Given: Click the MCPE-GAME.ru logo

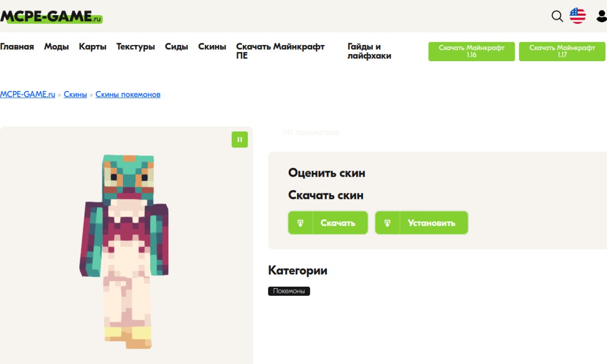Looking at the screenshot, I should [x=51, y=17].
